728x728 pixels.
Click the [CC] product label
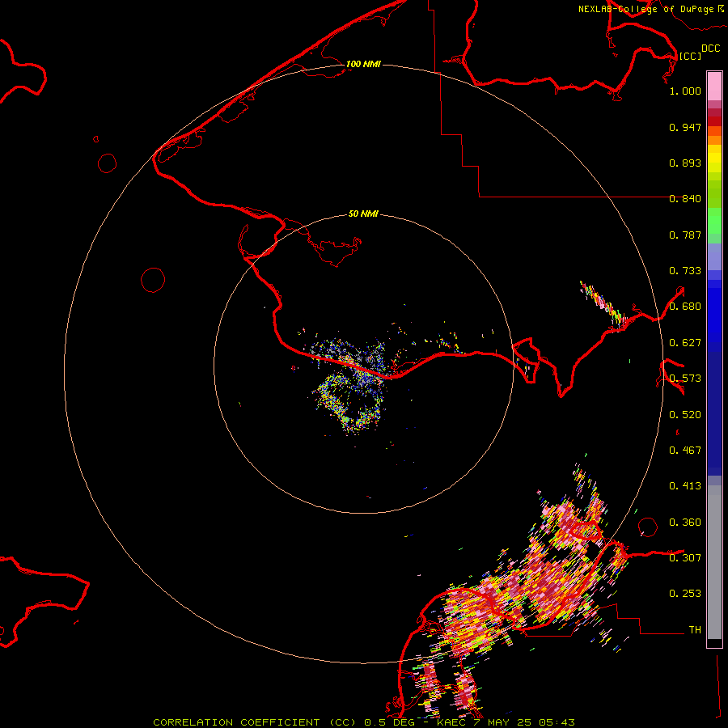coord(690,56)
